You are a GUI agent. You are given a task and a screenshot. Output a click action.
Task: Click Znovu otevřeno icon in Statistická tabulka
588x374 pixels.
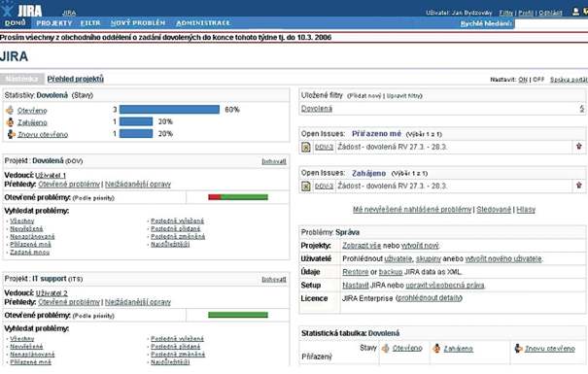pos(518,349)
